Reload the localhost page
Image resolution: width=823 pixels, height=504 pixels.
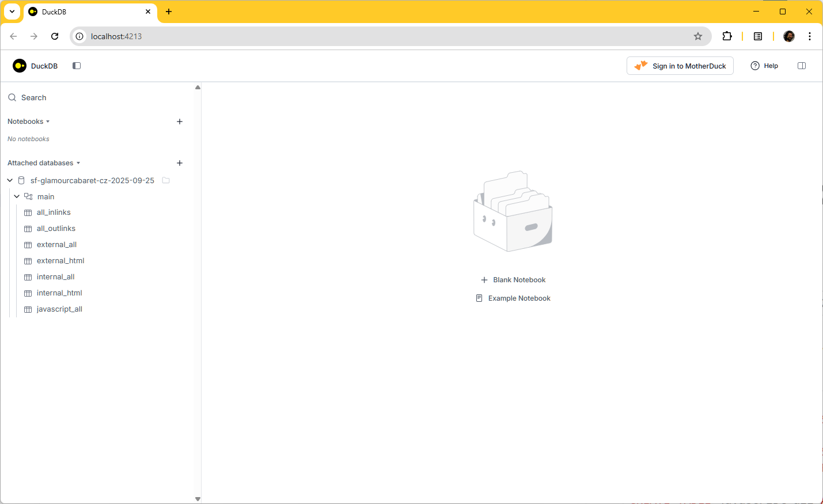[x=55, y=36]
